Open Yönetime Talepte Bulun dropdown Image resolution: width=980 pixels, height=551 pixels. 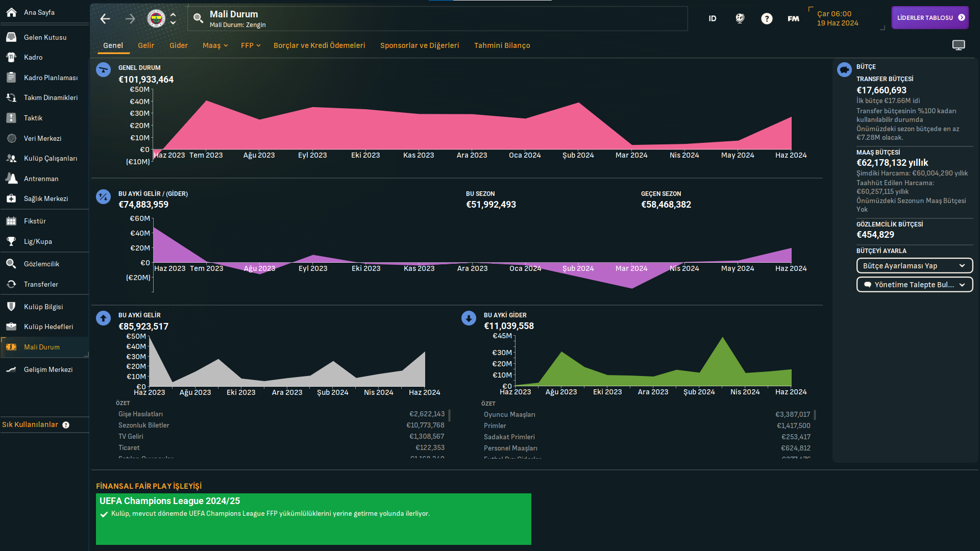click(914, 285)
